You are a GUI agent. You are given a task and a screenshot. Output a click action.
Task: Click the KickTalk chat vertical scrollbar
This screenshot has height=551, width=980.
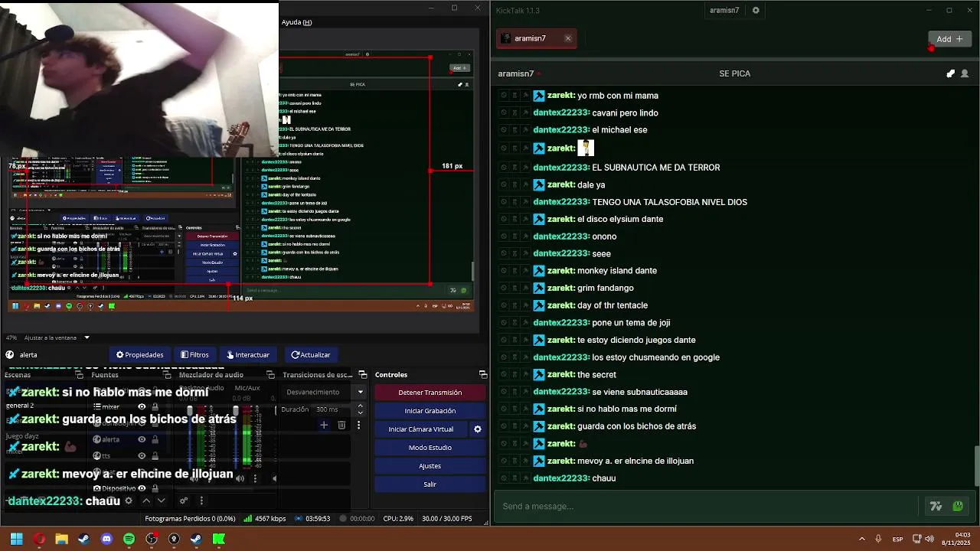point(976,465)
